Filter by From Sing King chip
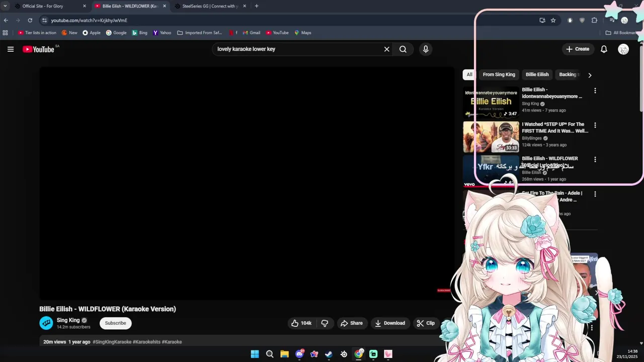The height and width of the screenshot is (362, 644). click(499, 74)
